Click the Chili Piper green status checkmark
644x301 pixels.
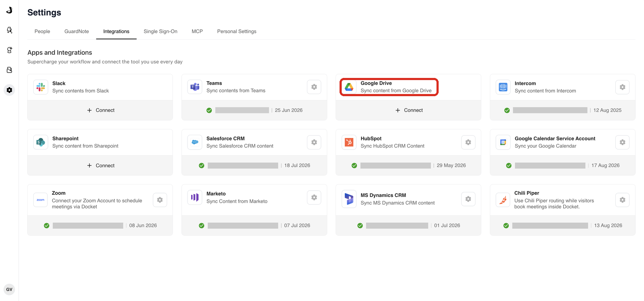point(506,226)
